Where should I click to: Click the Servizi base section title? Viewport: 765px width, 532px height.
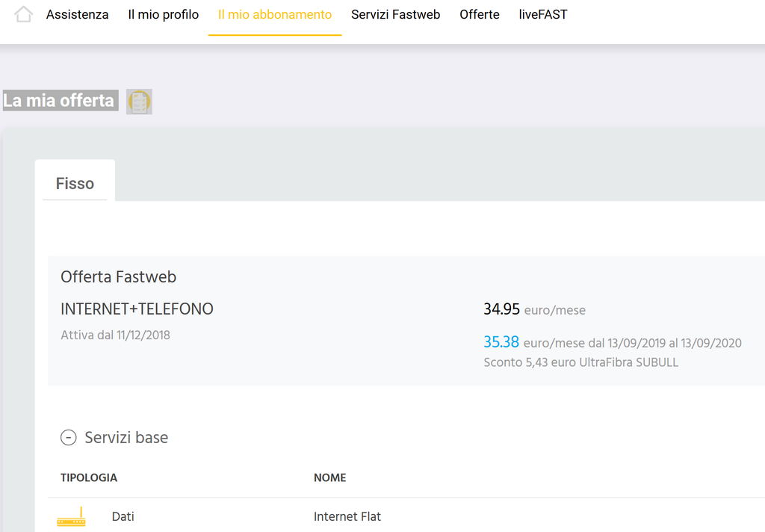[x=126, y=438]
